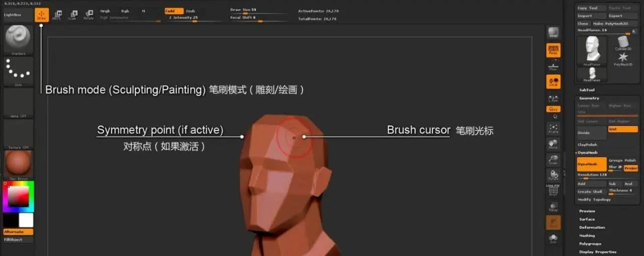Activate the Rotate transform icon in top shelf
644x256 pixels.
pyautogui.click(x=89, y=15)
